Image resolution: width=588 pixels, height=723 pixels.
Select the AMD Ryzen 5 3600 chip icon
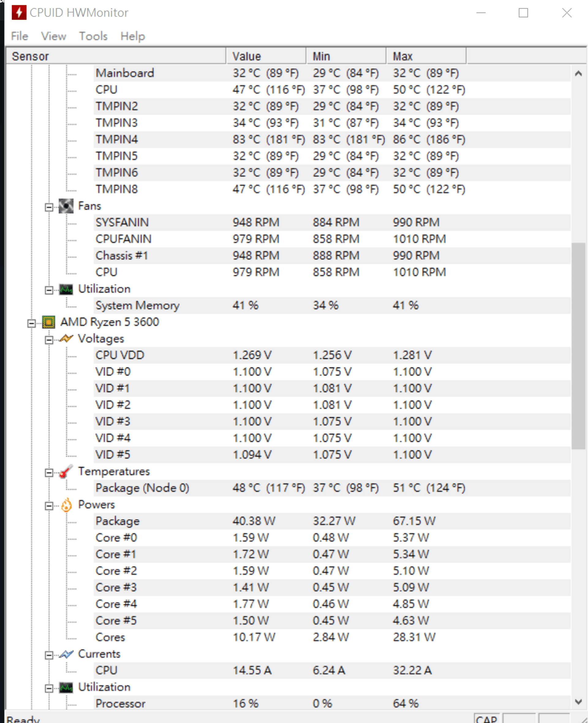tap(48, 322)
